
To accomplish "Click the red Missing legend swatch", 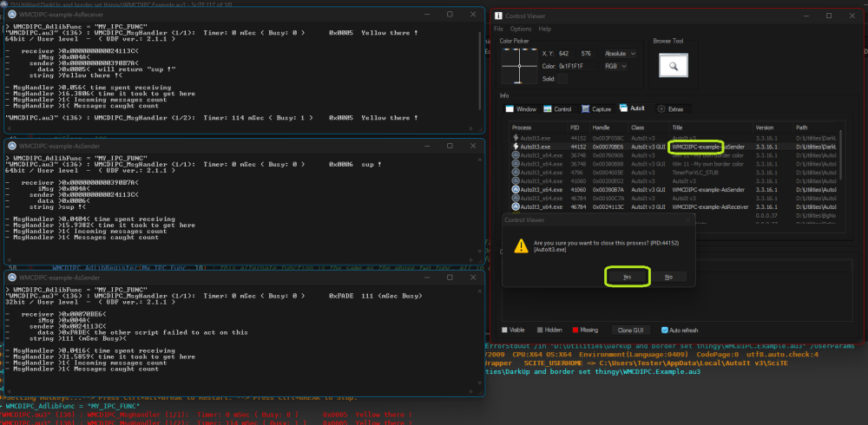I will 575,330.
